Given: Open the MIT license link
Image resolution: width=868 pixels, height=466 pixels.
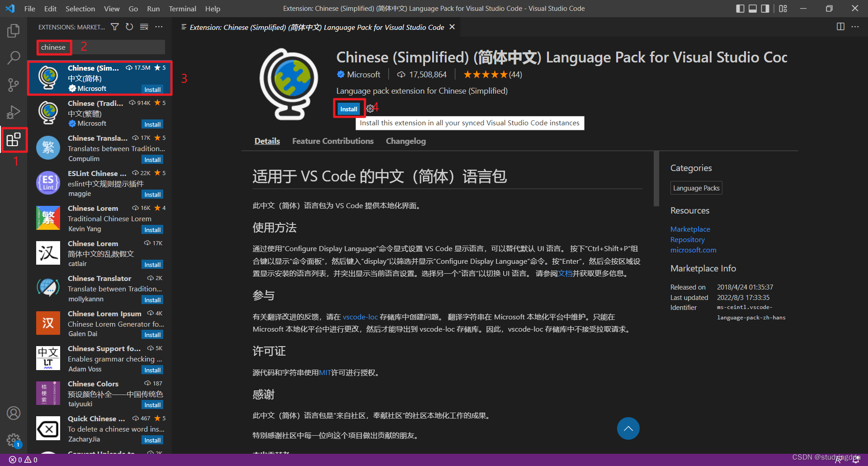Looking at the screenshot, I should coord(325,372).
